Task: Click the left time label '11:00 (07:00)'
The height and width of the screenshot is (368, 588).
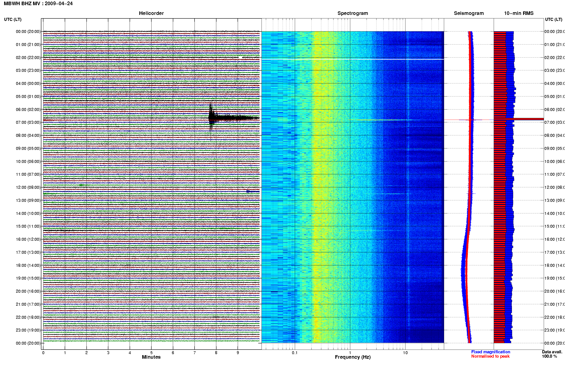Action: point(28,174)
